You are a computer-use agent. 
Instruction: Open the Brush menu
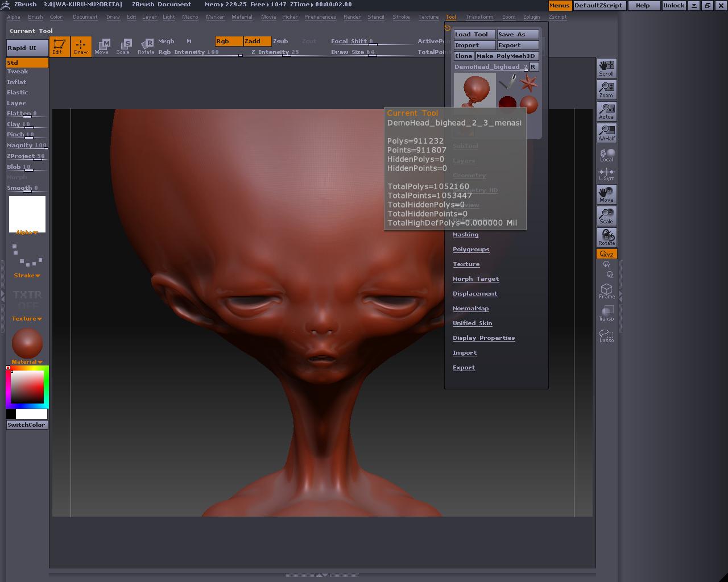35,17
